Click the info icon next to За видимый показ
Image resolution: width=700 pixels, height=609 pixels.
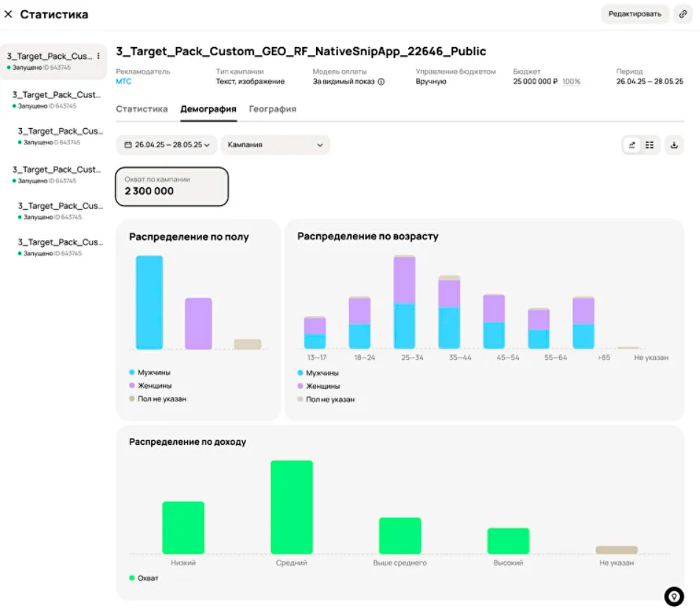tap(381, 82)
